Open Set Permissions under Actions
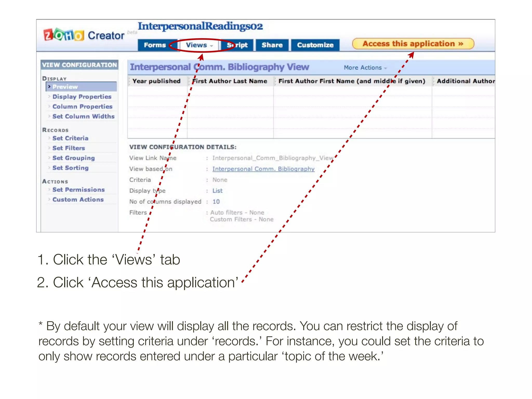532x399 pixels. (78, 190)
